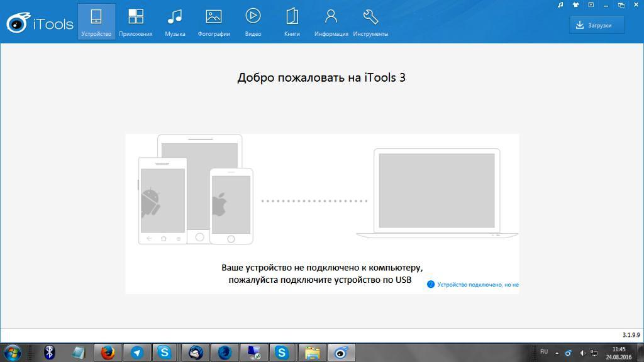Open the Книги tab
This screenshot has height=362, width=644.
point(292,22)
